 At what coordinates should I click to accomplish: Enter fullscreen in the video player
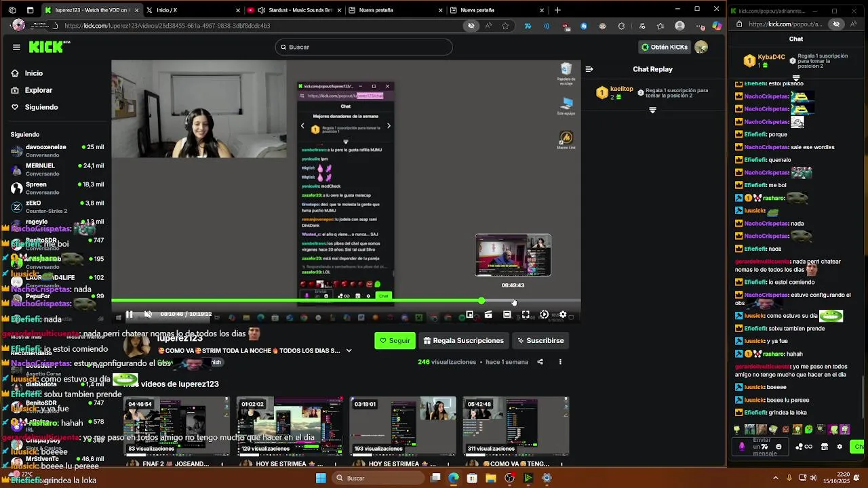pyautogui.click(x=526, y=314)
